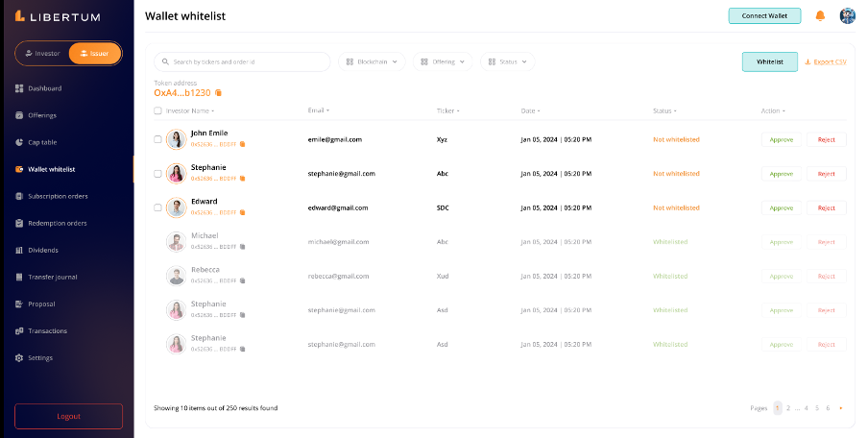Screen dimensions: 868x438
Task: Copy John Emile's wallet address
Action: [x=243, y=144]
